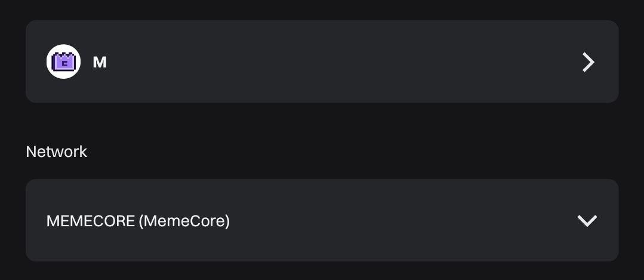
Task: Choose a different coin from M selector
Action: [x=322, y=61]
